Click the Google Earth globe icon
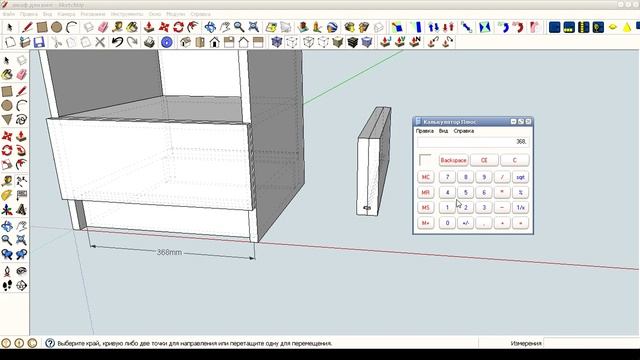Image resolution: width=640 pixels, height=360 pixels. (x=332, y=27)
